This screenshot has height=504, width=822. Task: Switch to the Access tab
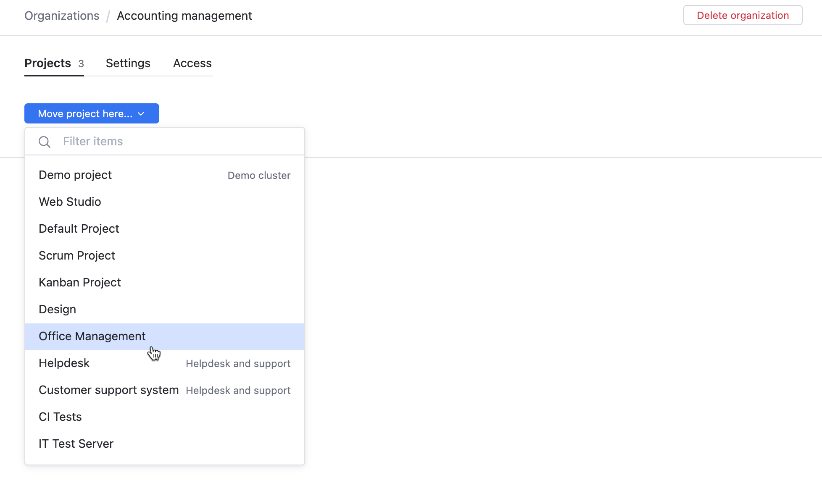(x=192, y=63)
